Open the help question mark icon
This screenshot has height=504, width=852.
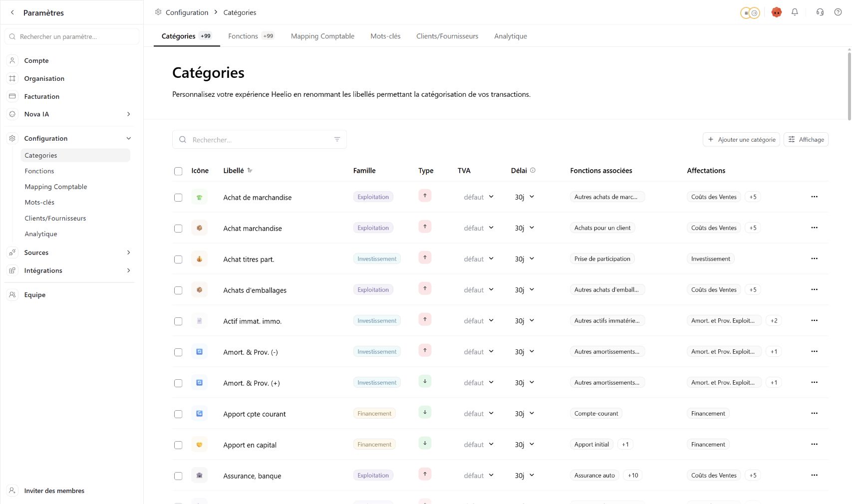(838, 12)
